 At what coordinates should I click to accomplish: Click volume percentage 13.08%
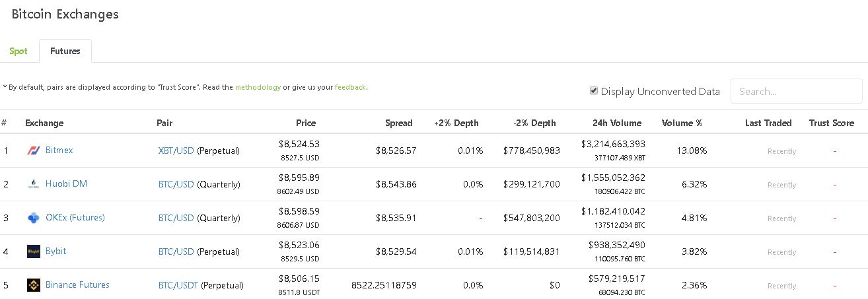point(692,150)
